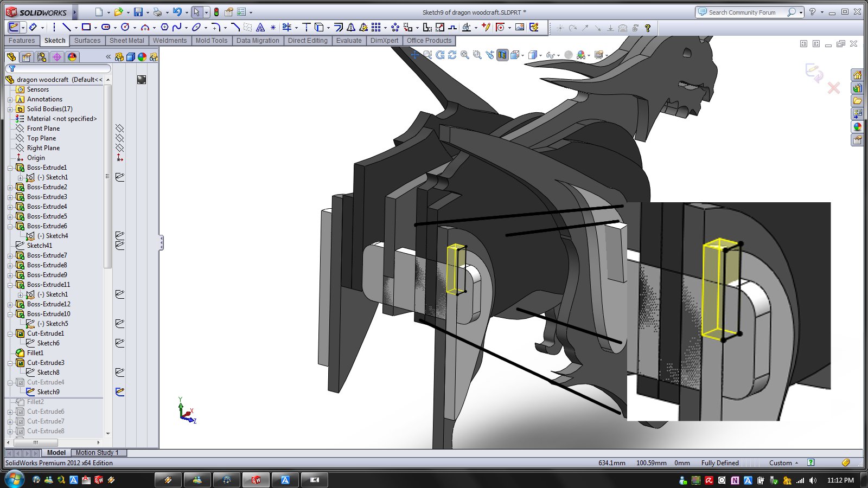Open the PropertyManager panel tab
The width and height of the screenshot is (868, 488).
[x=26, y=57]
